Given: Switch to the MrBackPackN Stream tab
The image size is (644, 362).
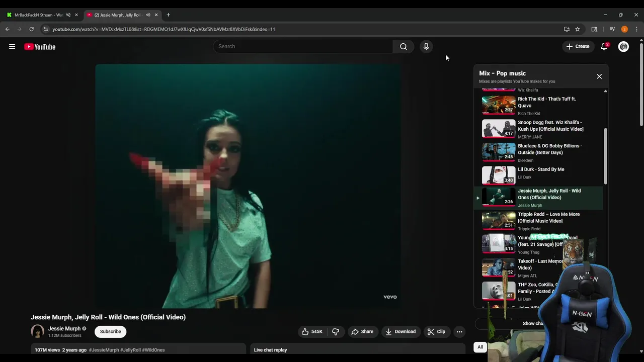Looking at the screenshot, I should [38, 15].
